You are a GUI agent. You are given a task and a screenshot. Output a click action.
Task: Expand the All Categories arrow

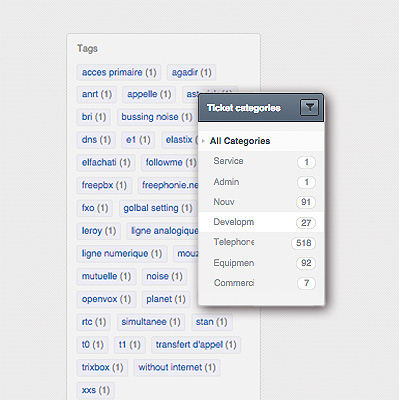[x=203, y=141]
